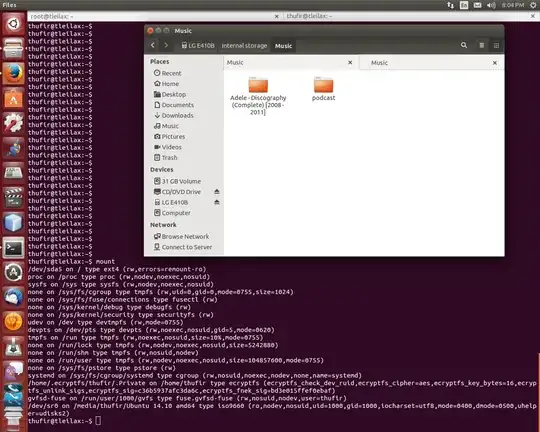
Task: Open the network indicator menu
Action: 450,5
